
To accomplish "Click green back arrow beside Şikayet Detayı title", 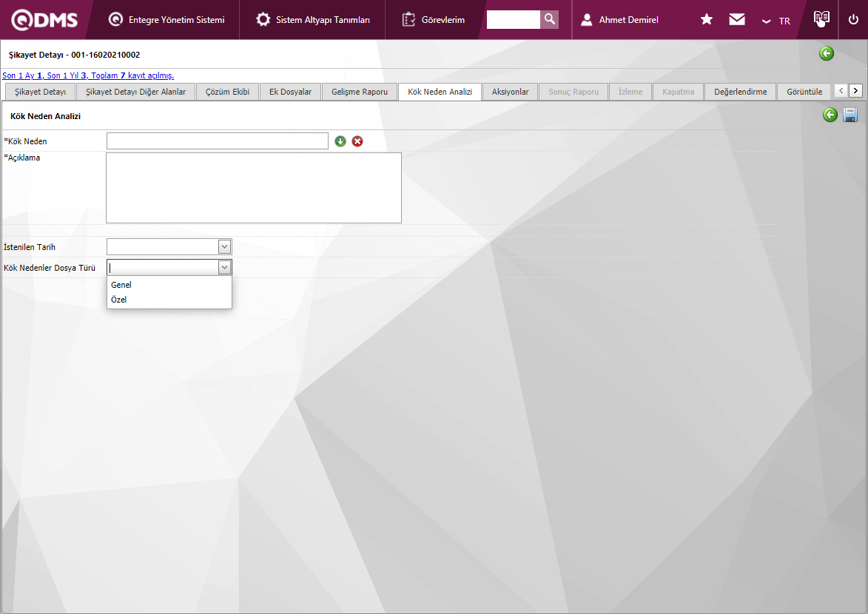I will [827, 53].
